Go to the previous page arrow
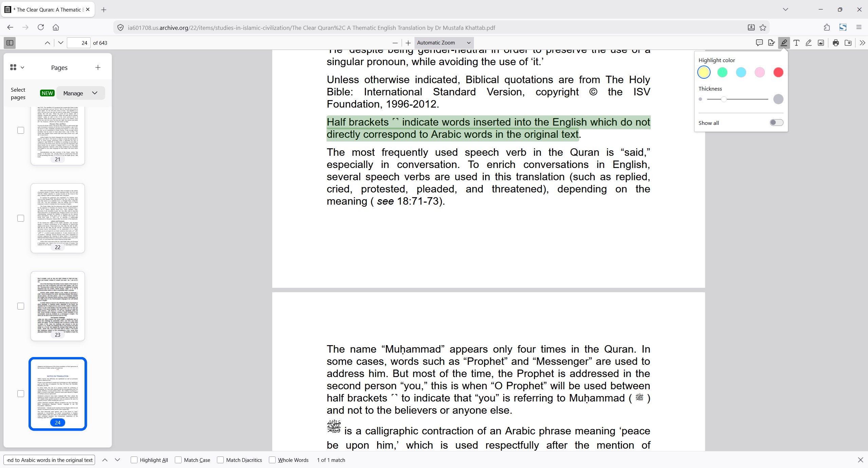The image size is (868, 468). point(48,43)
